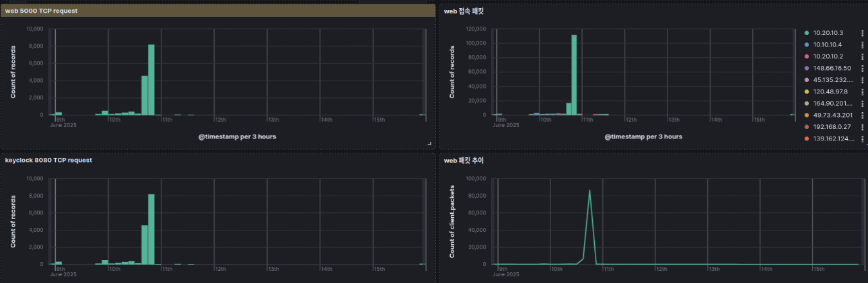868x283 pixels.
Task: Select the 49.73.43.201 legend label
Action: tap(833, 115)
